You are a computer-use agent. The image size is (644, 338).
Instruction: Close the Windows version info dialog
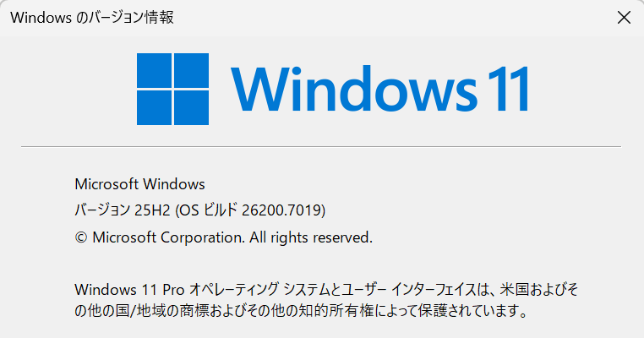pos(623,17)
